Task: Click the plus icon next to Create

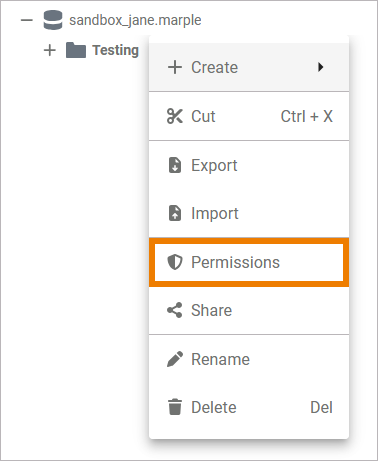Action: pyautogui.click(x=175, y=67)
